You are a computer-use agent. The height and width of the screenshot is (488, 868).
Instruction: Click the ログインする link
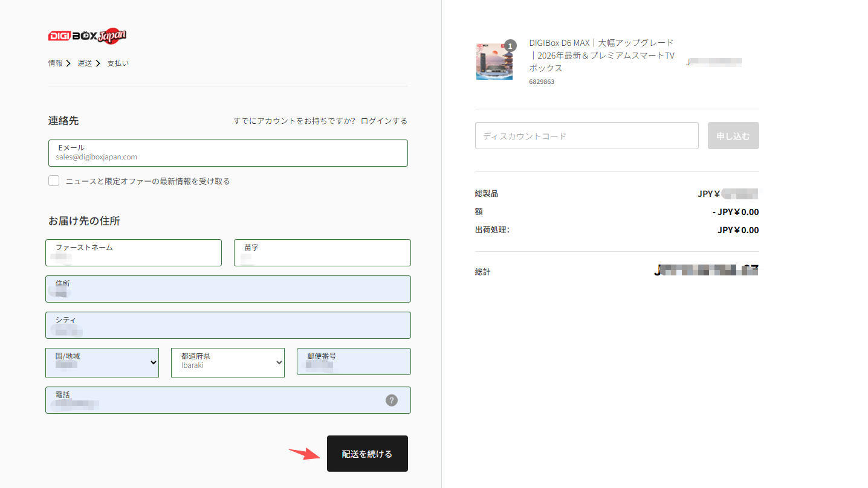[384, 121]
